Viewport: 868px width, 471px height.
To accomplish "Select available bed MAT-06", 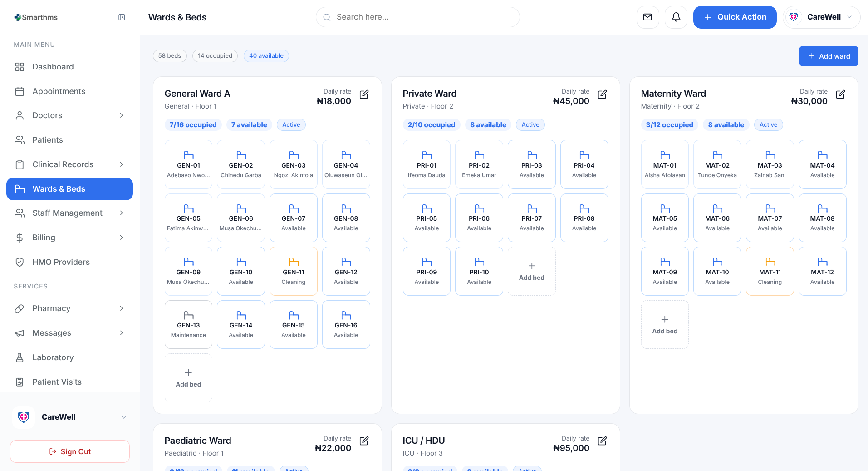I will click(x=717, y=218).
